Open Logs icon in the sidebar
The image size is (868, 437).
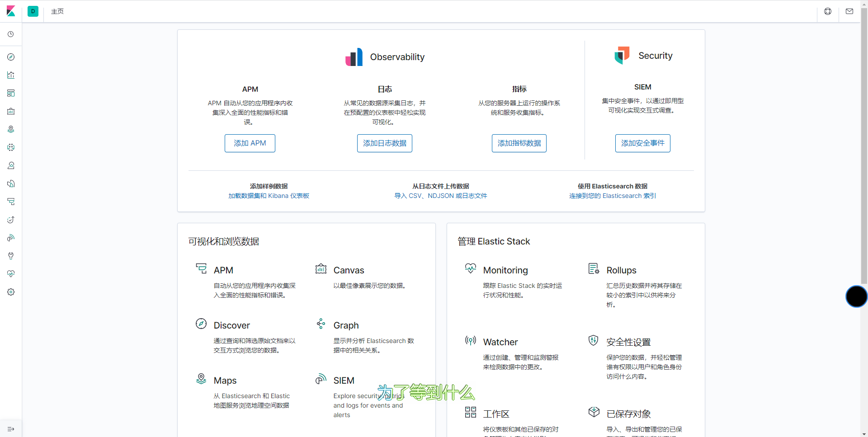[11, 183]
